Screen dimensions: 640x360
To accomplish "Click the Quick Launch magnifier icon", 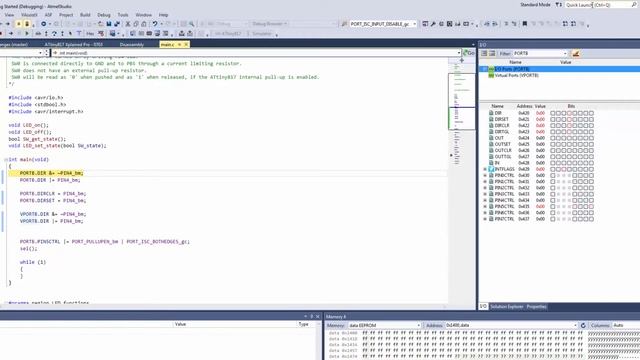I will point(634,5).
